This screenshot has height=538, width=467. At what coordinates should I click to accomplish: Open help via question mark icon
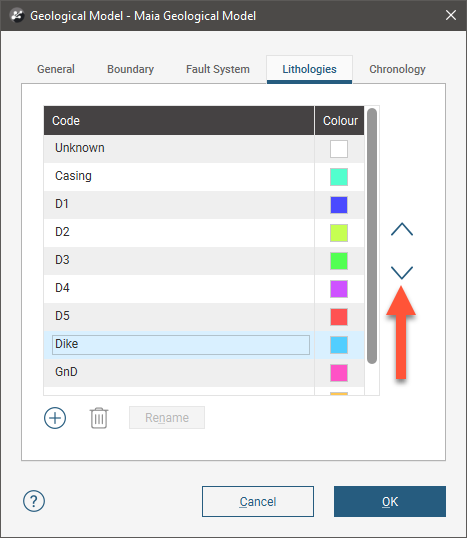(34, 501)
